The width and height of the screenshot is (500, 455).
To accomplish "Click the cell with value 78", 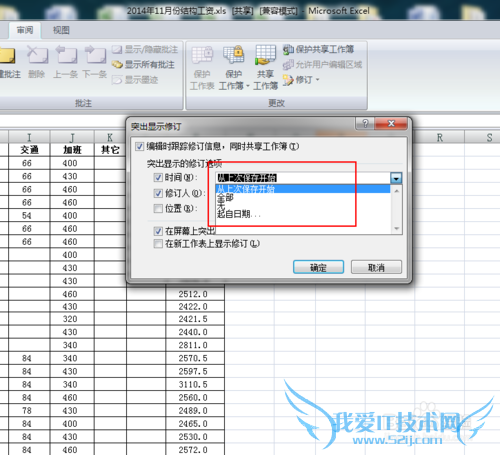I will tap(29, 411).
